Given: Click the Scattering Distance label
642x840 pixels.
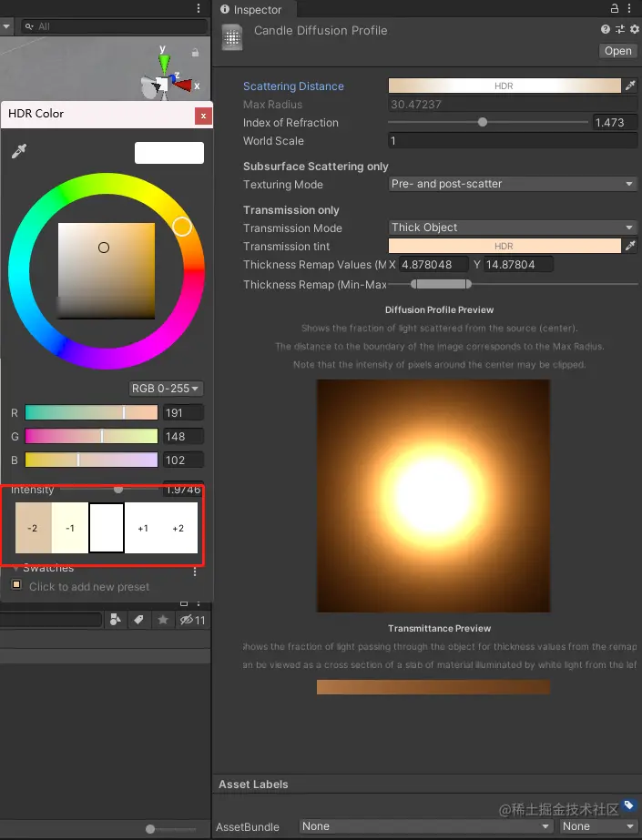Looking at the screenshot, I should pyautogui.click(x=293, y=86).
